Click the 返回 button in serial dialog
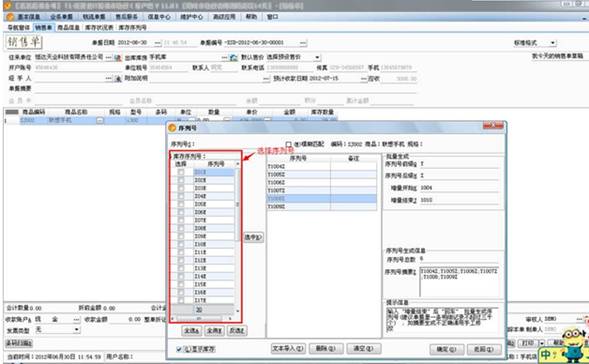 484,349
